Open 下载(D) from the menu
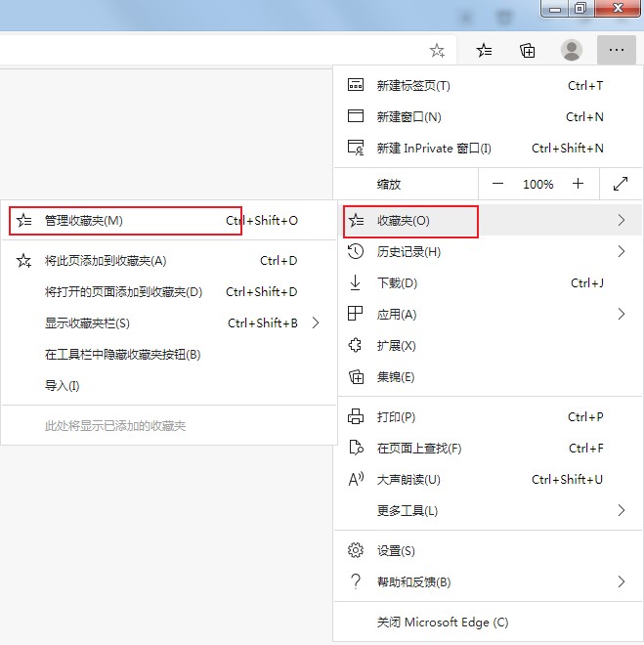The image size is (644, 645). point(488,283)
